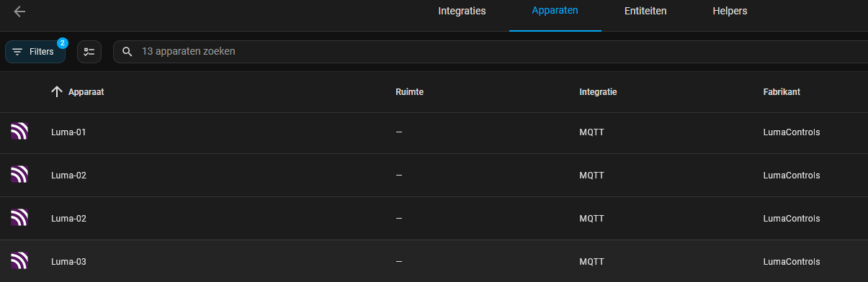Sort by the Ruimte column header
The height and width of the screenshot is (282, 868).
[x=409, y=92]
